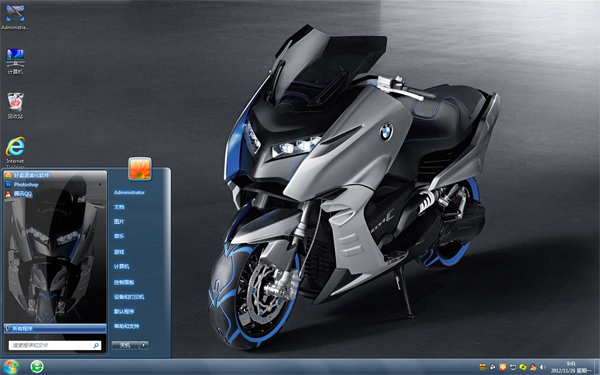Open the network tray icon
This screenshot has height=375, width=600.
(x=513, y=367)
